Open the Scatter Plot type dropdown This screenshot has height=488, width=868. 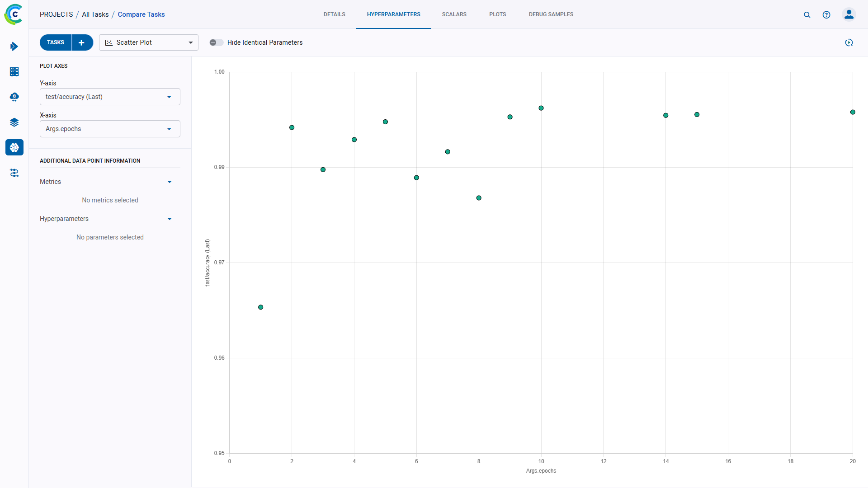(x=148, y=42)
